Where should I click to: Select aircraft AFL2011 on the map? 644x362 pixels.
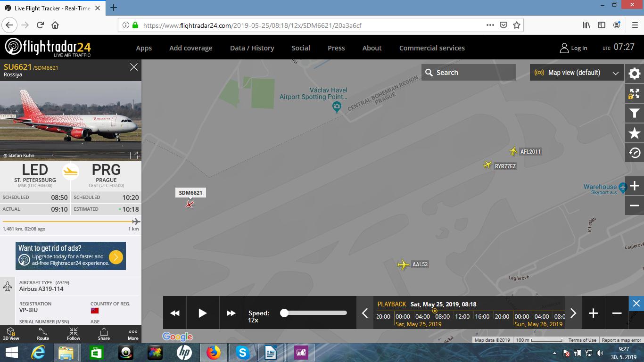point(513,151)
